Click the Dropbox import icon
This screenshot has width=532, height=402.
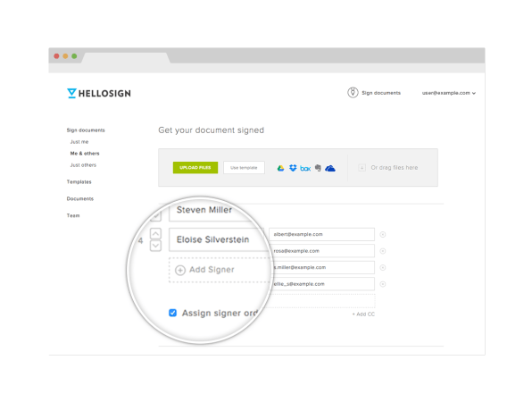(x=293, y=168)
